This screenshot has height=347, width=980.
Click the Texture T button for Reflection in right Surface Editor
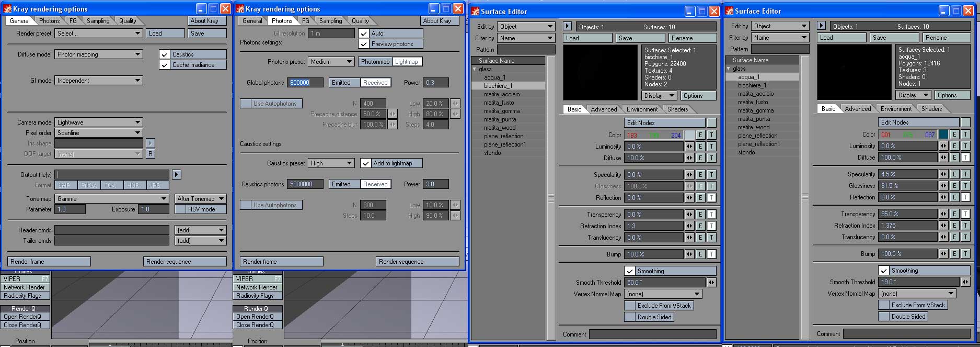[x=965, y=197]
